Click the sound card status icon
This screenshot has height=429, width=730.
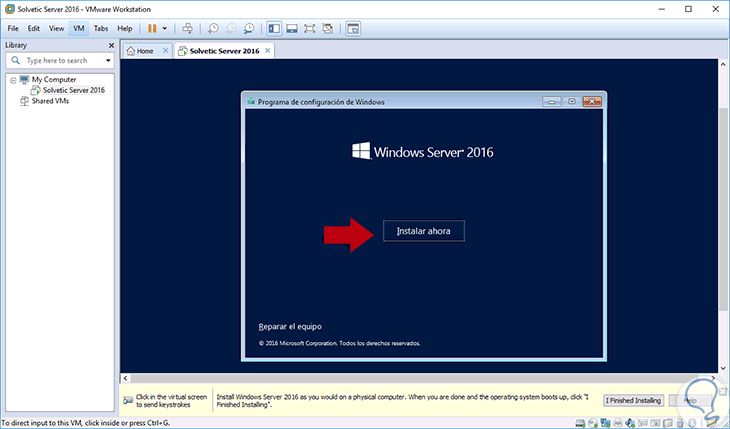tap(630, 423)
